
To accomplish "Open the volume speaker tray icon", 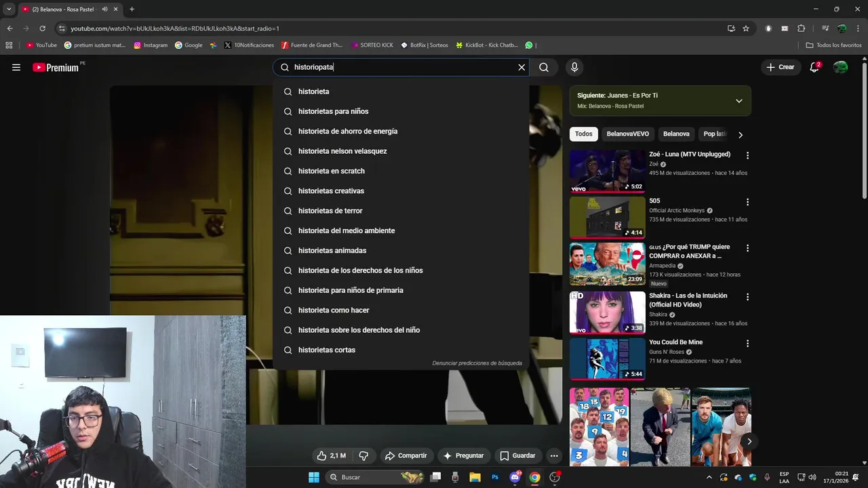I will click(812, 477).
